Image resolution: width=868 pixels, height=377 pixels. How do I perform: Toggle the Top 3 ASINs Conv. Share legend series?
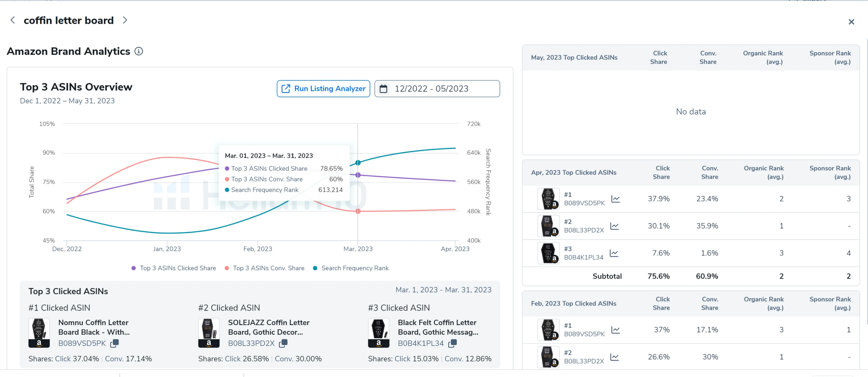264,268
